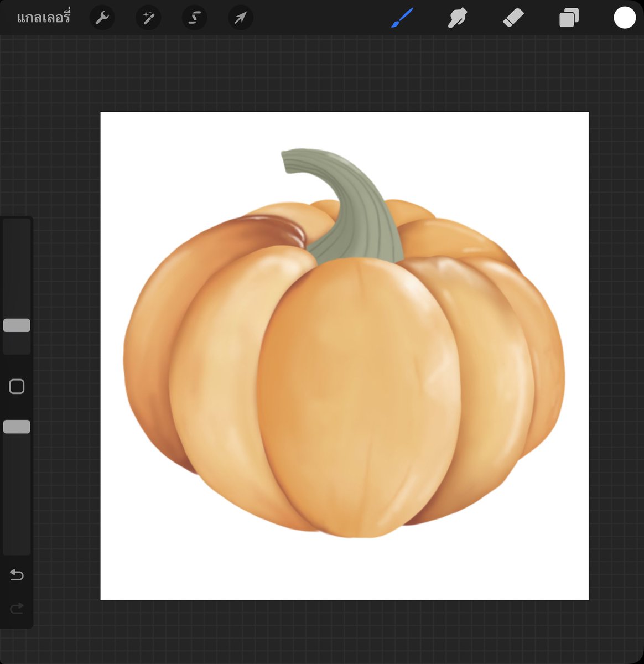Click the brush opacity slider handle
The width and height of the screenshot is (644, 664).
(x=17, y=427)
